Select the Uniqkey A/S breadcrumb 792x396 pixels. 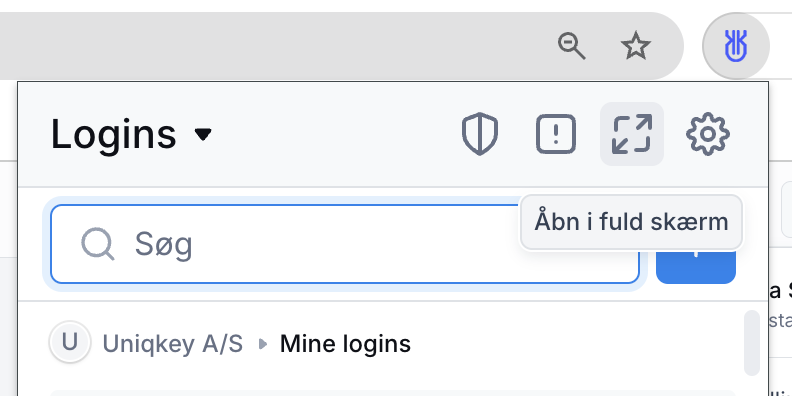click(173, 344)
